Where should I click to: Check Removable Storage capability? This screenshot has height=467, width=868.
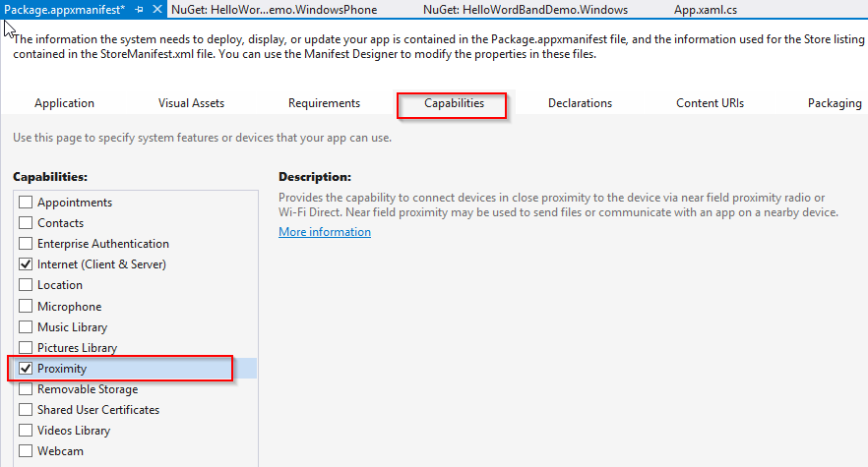[x=26, y=389]
